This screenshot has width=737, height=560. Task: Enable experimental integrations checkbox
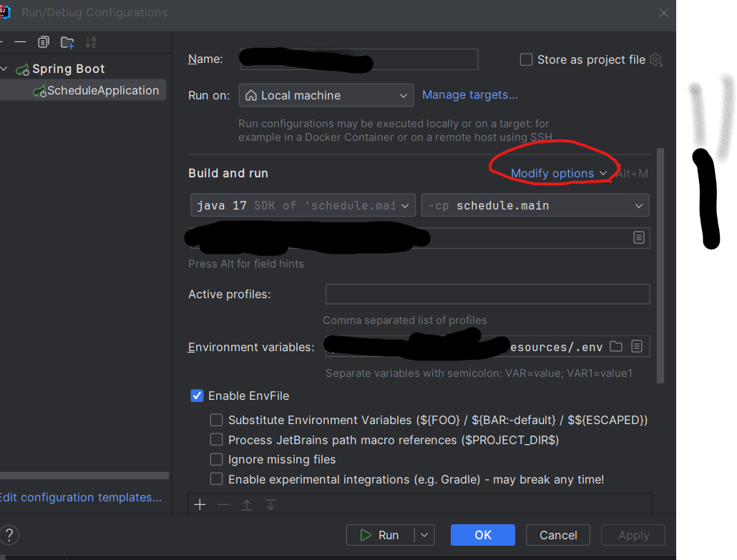(x=216, y=479)
